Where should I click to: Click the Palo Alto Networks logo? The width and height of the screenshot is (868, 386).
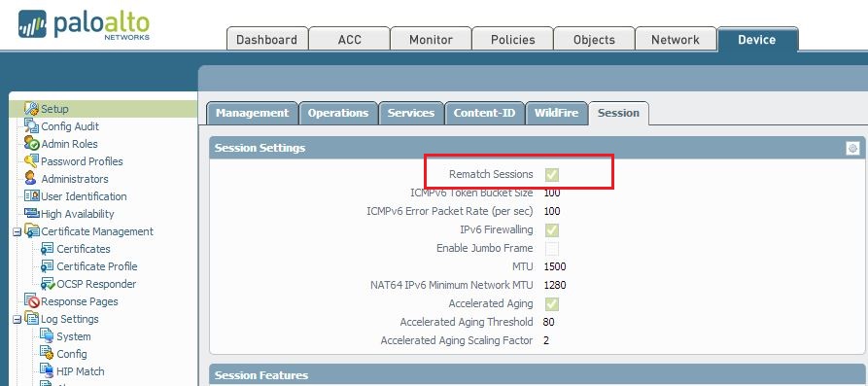click(x=85, y=25)
